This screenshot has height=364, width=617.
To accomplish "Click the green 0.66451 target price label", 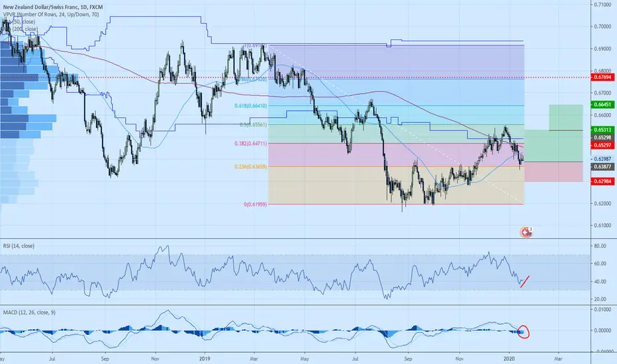I will [602, 105].
